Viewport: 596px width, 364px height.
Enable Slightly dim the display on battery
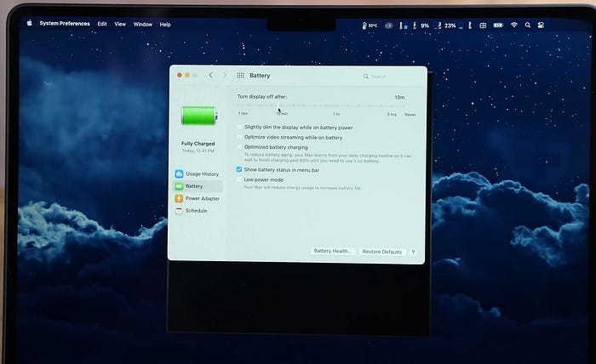239,127
